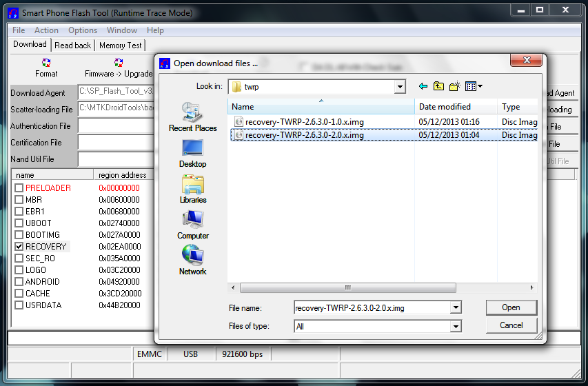The width and height of the screenshot is (588, 386).
Task: Open Network location in sidebar
Action: tap(193, 261)
